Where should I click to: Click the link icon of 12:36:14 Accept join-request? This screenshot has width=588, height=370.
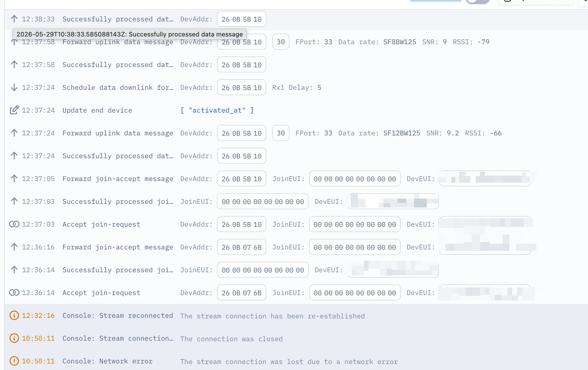(14, 292)
